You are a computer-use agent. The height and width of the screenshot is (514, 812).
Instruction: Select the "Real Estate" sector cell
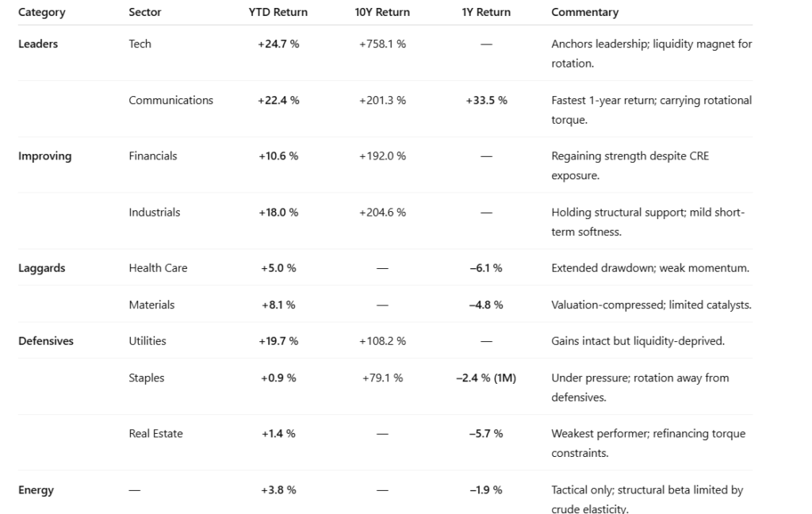pos(155,434)
